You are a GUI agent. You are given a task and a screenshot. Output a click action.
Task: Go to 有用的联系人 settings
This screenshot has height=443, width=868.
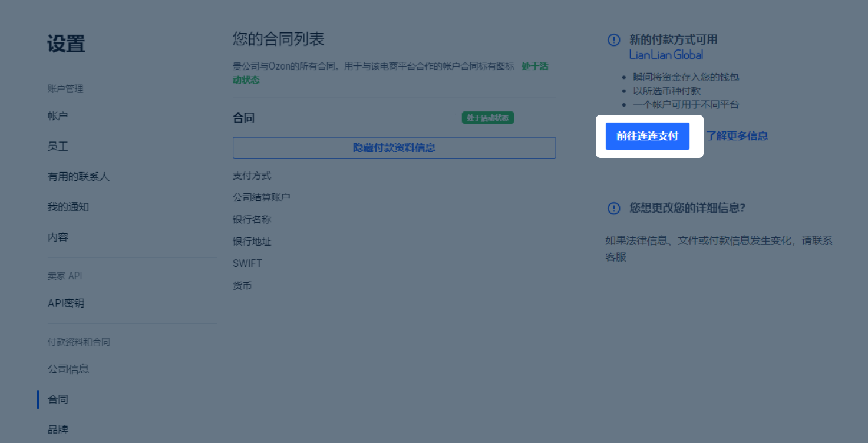click(x=78, y=176)
